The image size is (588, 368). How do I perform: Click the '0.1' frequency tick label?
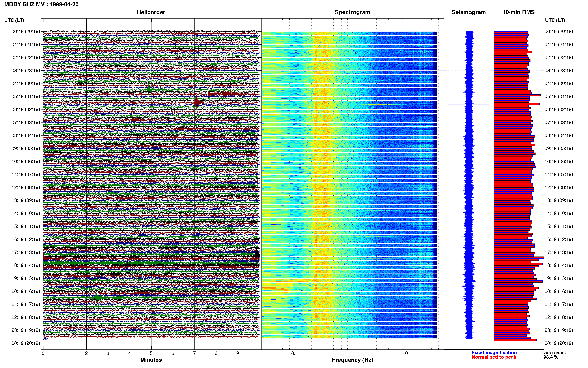click(295, 353)
